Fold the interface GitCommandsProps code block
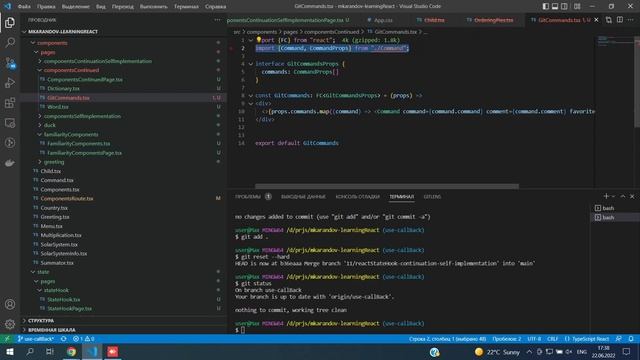This screenshot has height=360, width=640. tap(251, 64)
